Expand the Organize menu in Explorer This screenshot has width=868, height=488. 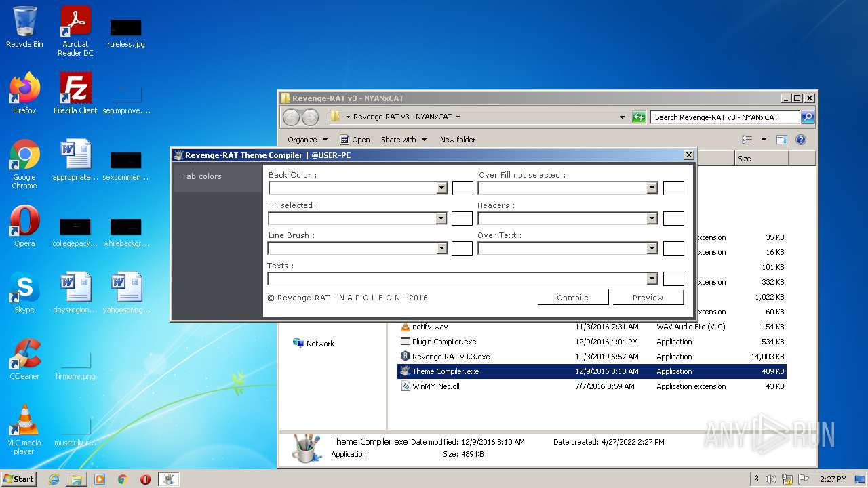tap(307, 140)
